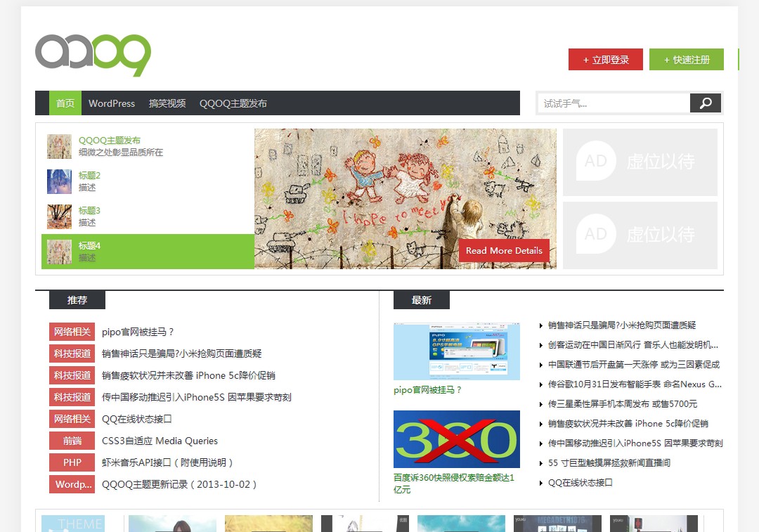Click 科技报道 tag beside 销售神话只是骗局
The height and width of the screenshot is (532, 759).
(72, 354)
